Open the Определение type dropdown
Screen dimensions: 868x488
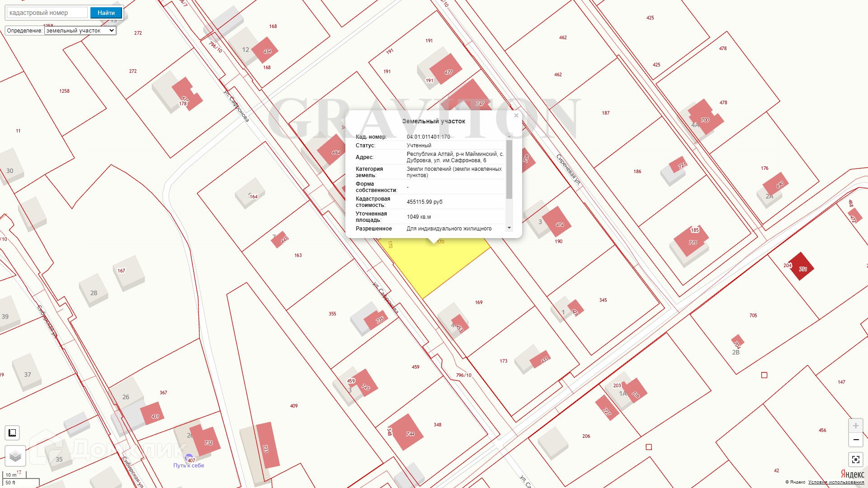[x=80, y=31]
